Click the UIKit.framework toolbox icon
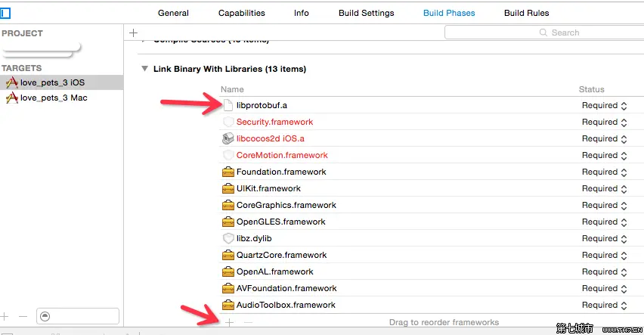 (228, 188)
